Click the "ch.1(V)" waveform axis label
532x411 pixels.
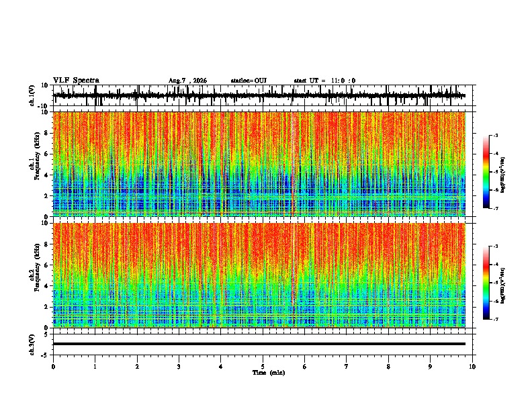32,95
